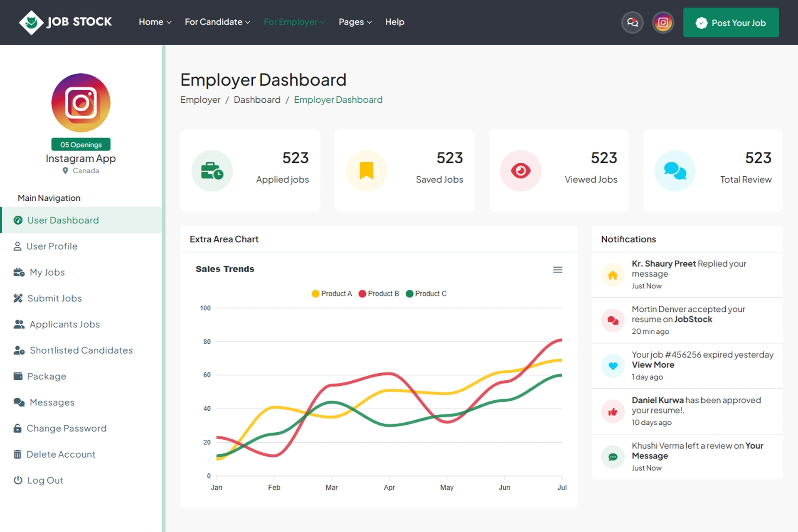This screenshot has width=798, height=532.
Task: Click the Employer Dashboard breadcrumb link
Action: click(x=338, y=100)
